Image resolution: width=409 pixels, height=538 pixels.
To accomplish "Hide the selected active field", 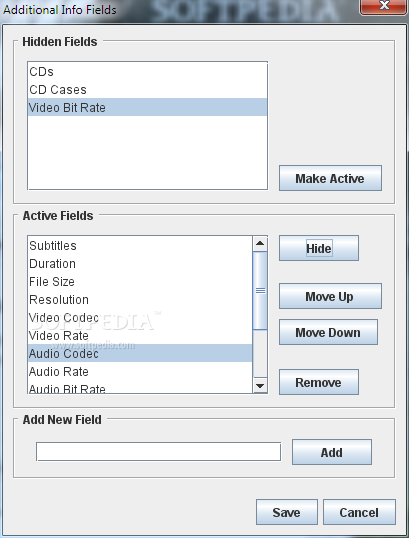I will 319,248.
